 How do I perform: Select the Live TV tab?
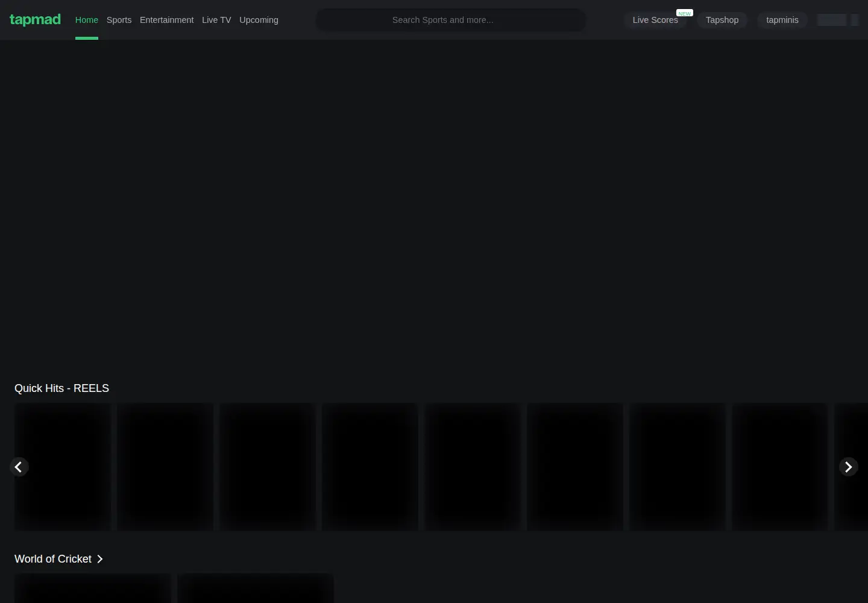tap(216, 20)
